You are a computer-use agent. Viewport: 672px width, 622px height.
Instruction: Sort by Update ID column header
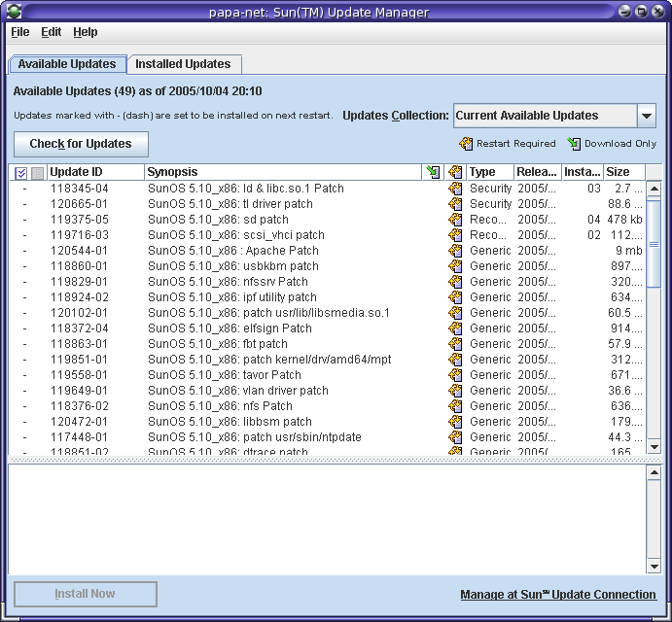point(95,172)
